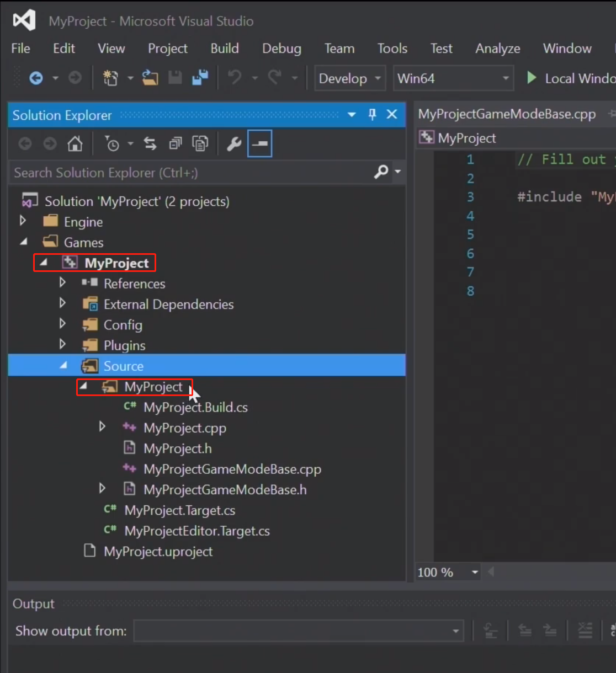
Task: Open the Develop configuration dropdown
Action: click(x=350, y=78)
